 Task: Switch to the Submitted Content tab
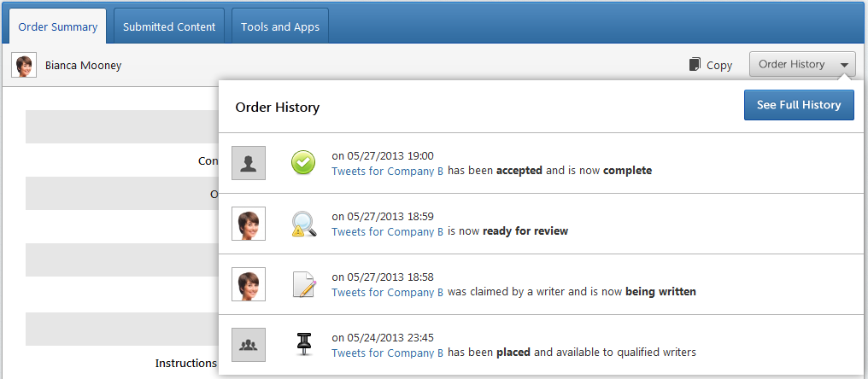coord(169,26)
